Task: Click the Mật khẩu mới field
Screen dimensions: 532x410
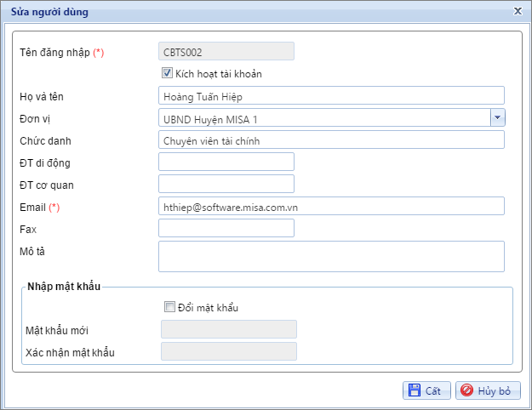Action: coord(229,329)
